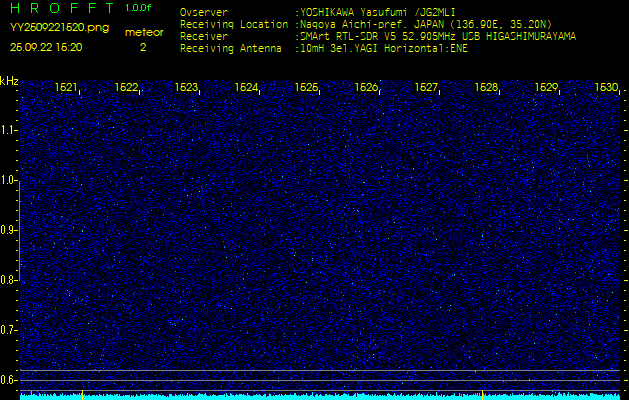The width and height of the screenshot is (629, 400).
Task: Select the 1523 time tick label
Action: click(x=187, y=88)
